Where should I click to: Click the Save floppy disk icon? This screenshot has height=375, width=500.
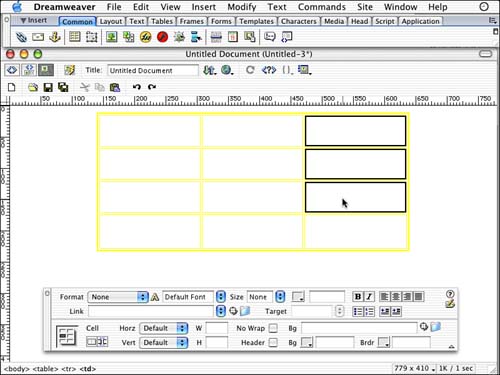[x=48, y=87]
